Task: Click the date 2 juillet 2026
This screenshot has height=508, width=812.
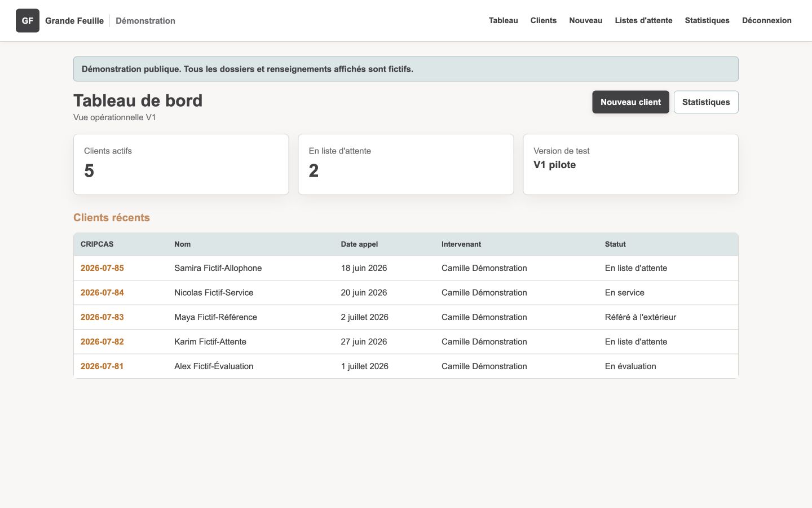Action: point(364,317)
